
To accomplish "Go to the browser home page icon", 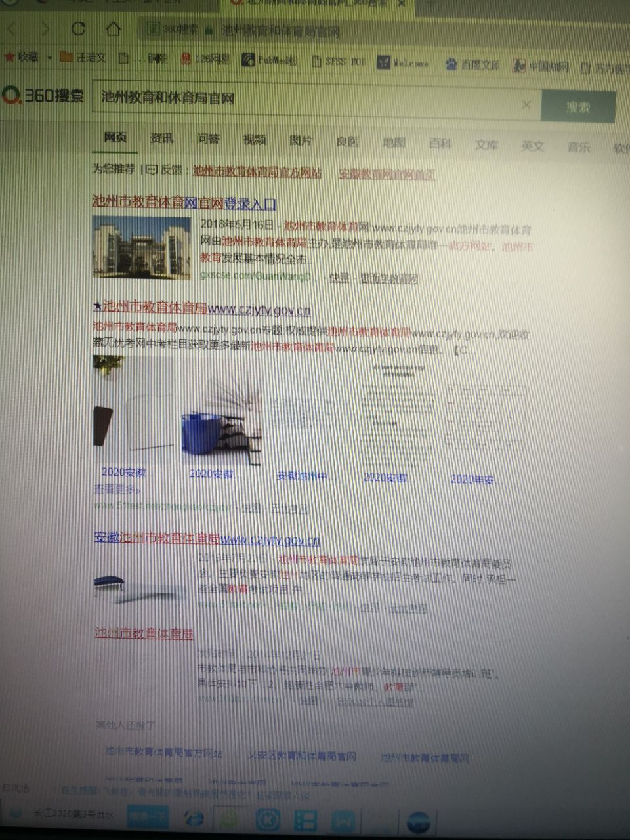I will 114,29.
